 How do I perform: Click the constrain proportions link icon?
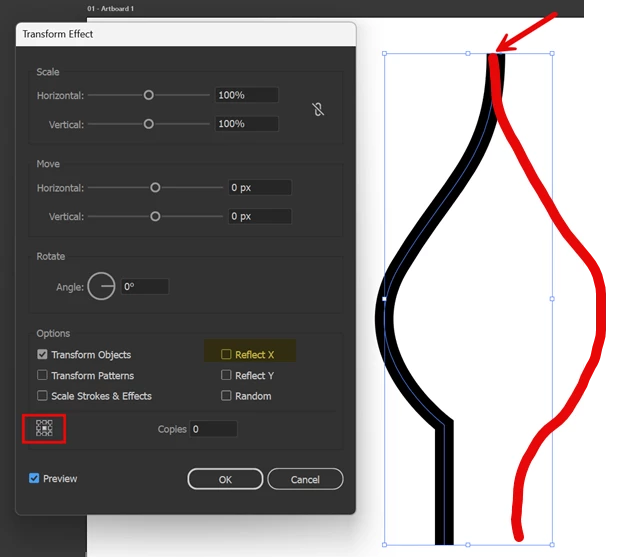pos(318,109)
